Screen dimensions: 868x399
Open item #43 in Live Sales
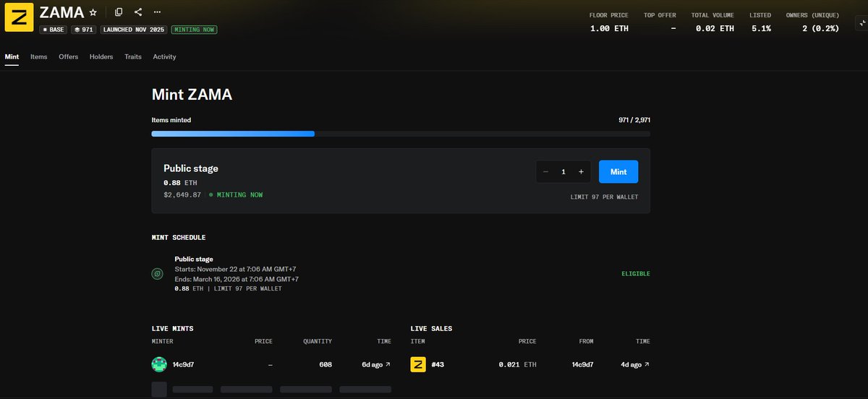click(x=438, y=365)
